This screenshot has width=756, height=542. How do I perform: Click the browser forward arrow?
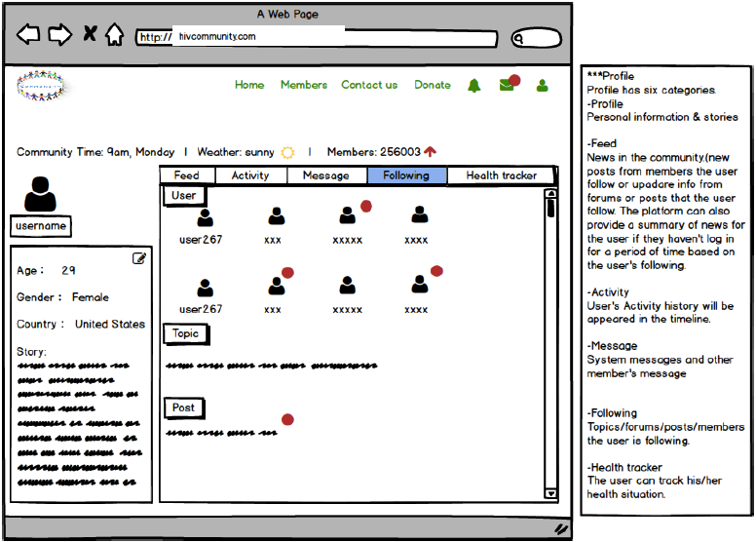click(59, 35)
